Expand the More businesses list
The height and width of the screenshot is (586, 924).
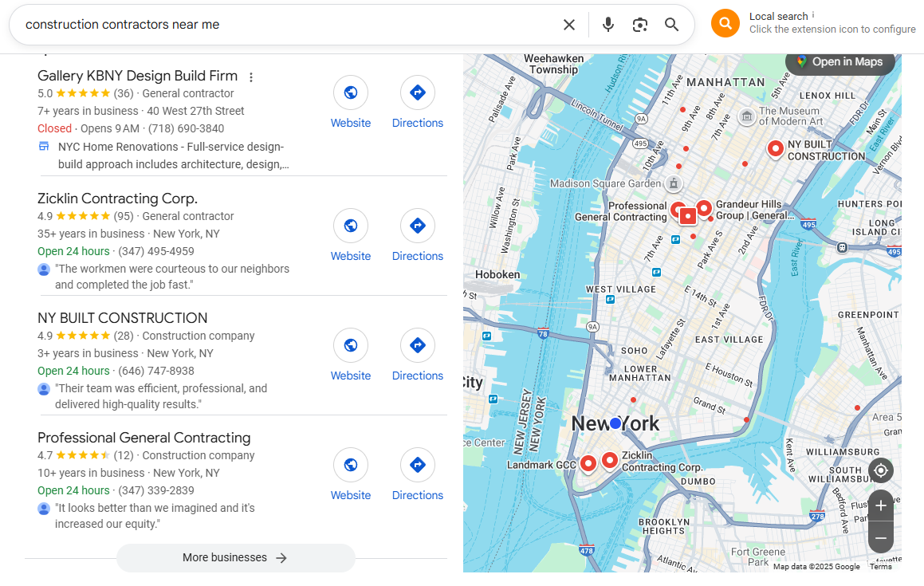coord(235,558)
